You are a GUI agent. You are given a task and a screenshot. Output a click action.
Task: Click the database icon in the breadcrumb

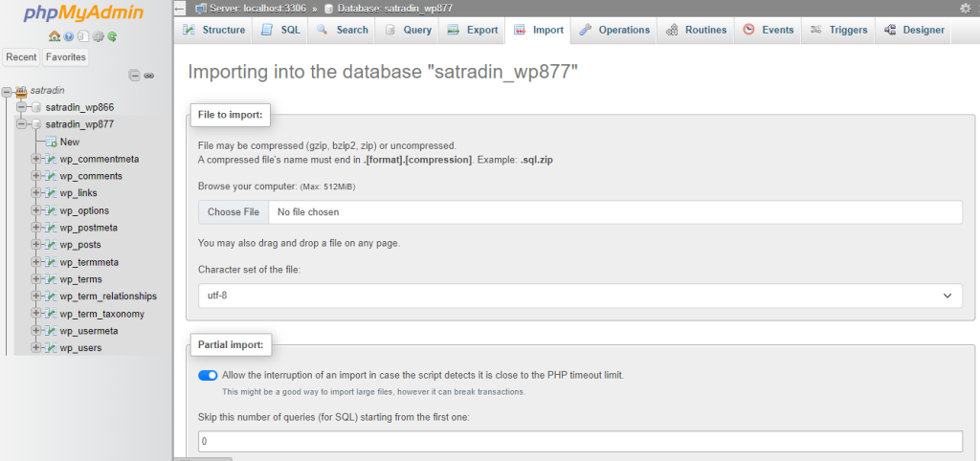pos(329,9)
